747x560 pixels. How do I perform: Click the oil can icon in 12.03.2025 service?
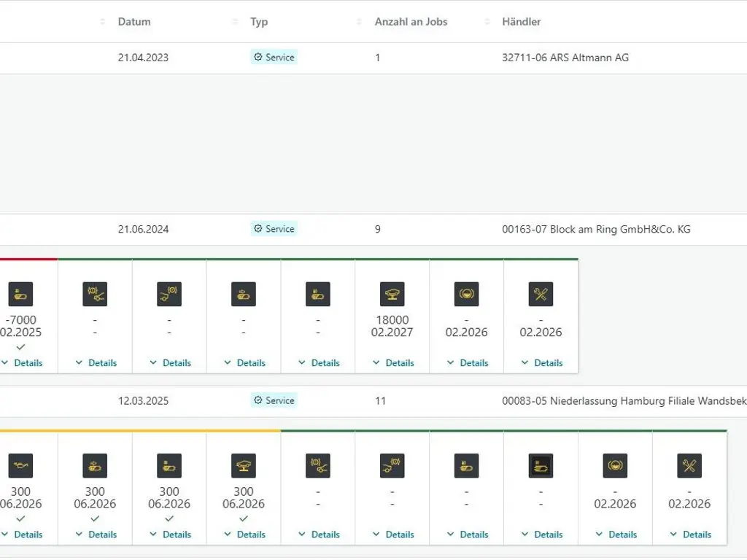click(20, 466)
